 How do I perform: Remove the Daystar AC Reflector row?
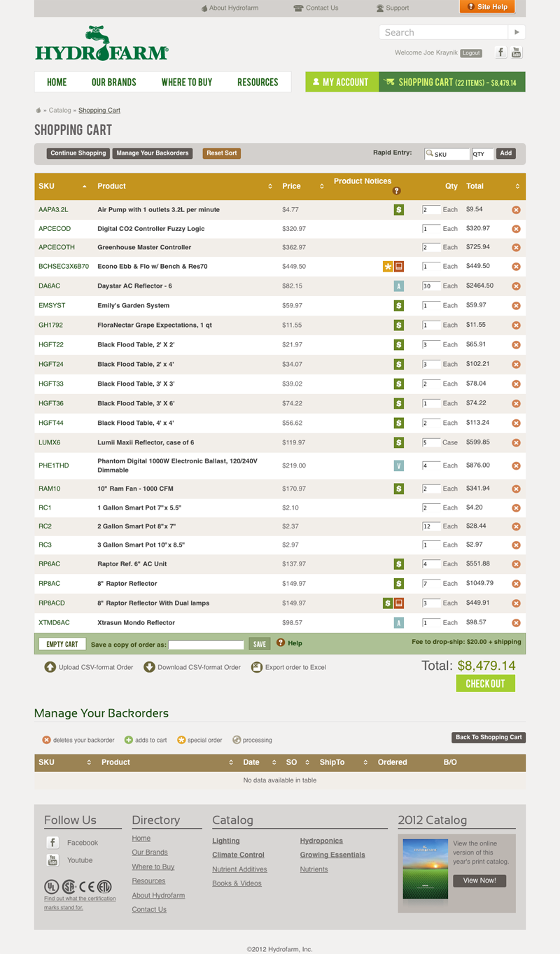516,286
